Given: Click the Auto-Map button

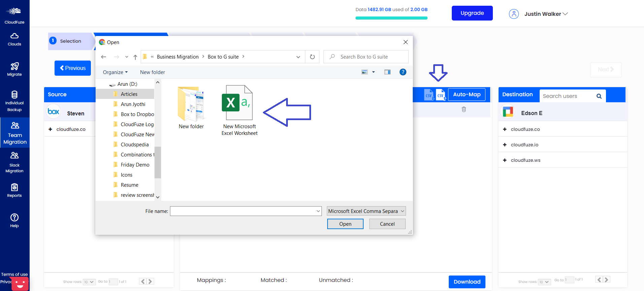Looking at the screenshot, I should 467,95.
